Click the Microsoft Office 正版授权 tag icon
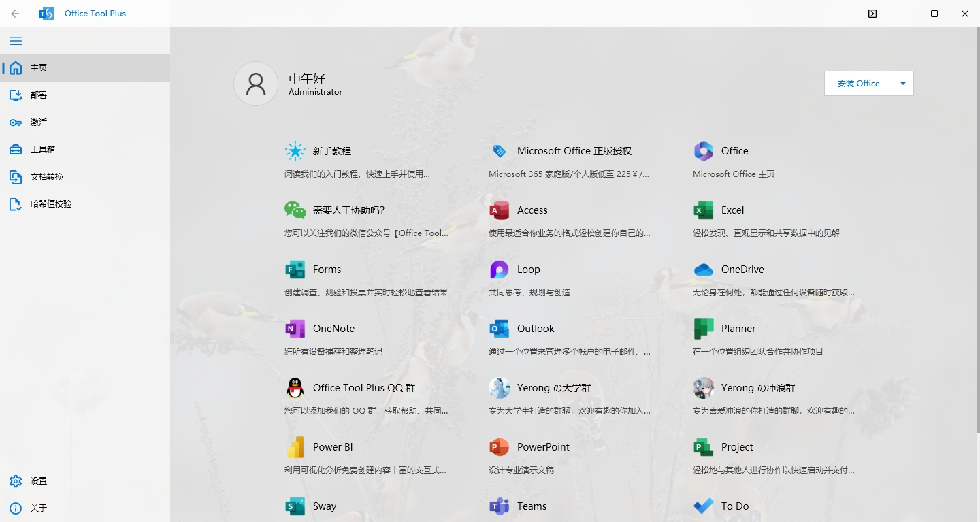This screenshot has height=522, width=980. tap(500, 151)
